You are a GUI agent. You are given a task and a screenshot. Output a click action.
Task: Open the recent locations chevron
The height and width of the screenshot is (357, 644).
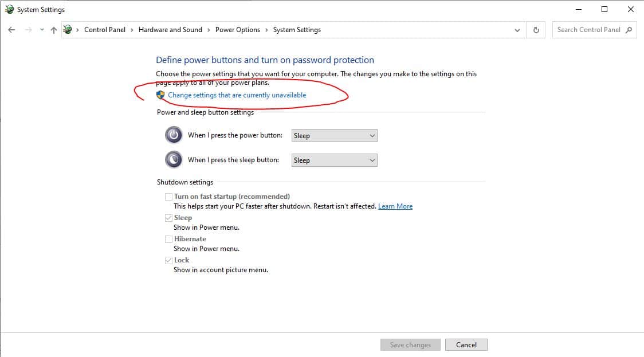(x=42, y=30)
